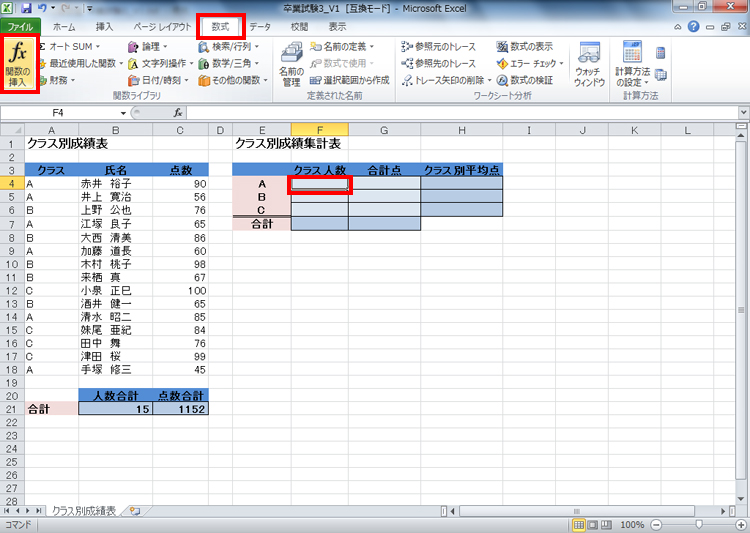Select cell containing 1152
Screen dimensions: 750x533
(x=181, y=409)
